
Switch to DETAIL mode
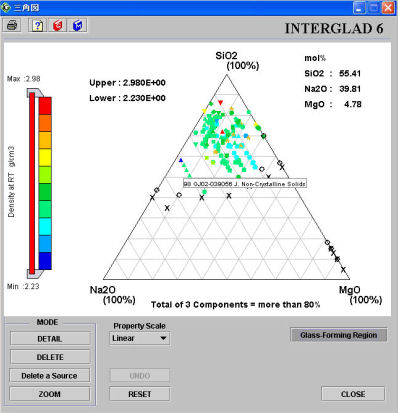50,339
